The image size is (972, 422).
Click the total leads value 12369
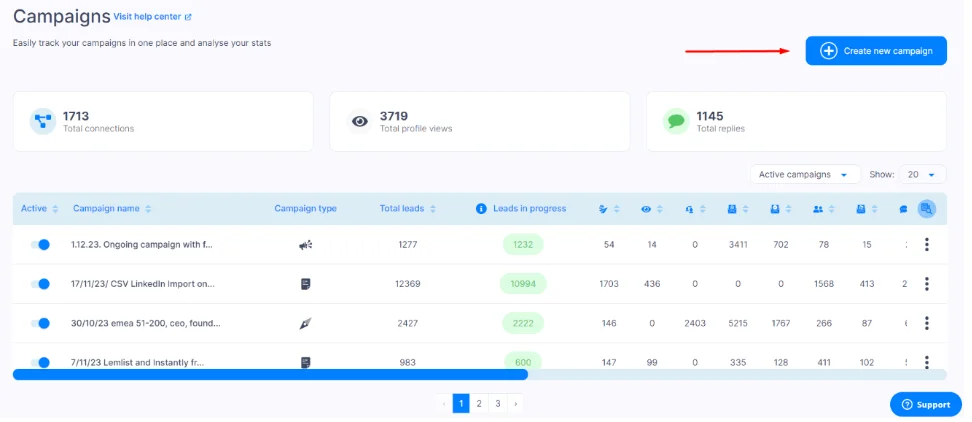click(407, 284)
